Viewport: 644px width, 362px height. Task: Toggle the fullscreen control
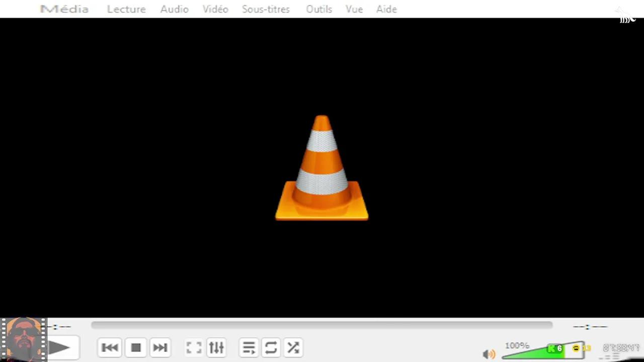pos(194,347)
